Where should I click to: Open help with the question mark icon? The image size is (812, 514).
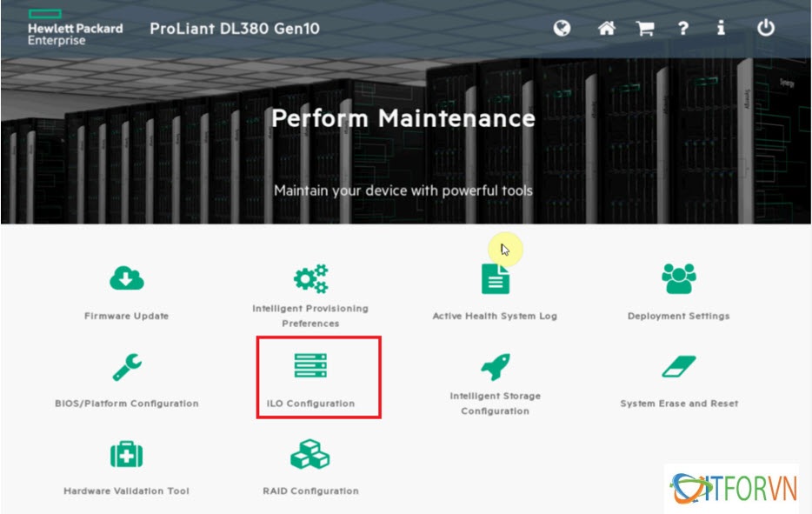pos(683,28)
